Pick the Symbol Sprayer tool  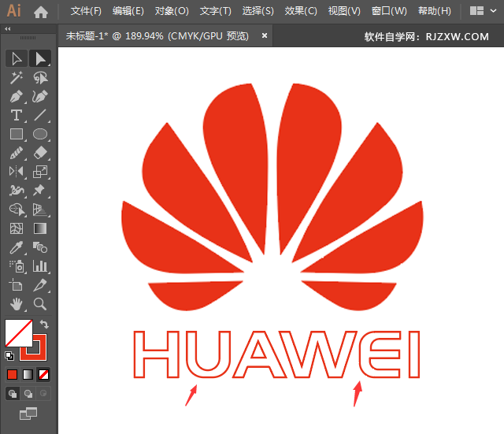click(17, 266)
